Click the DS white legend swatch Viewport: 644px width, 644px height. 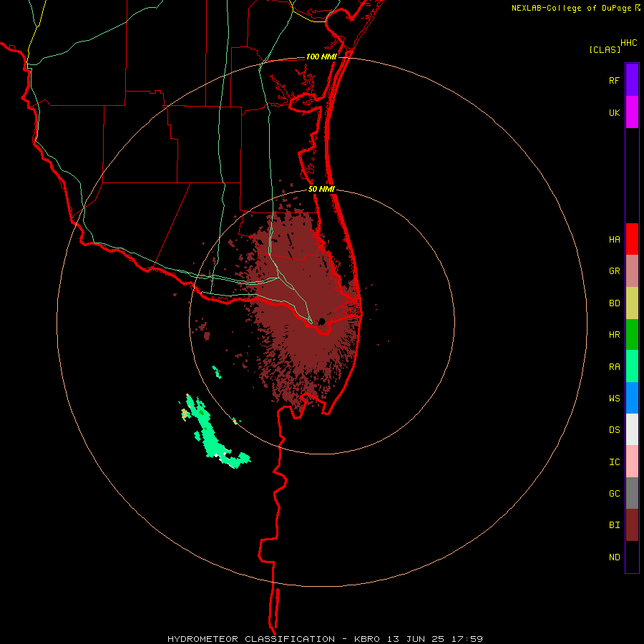632,429
